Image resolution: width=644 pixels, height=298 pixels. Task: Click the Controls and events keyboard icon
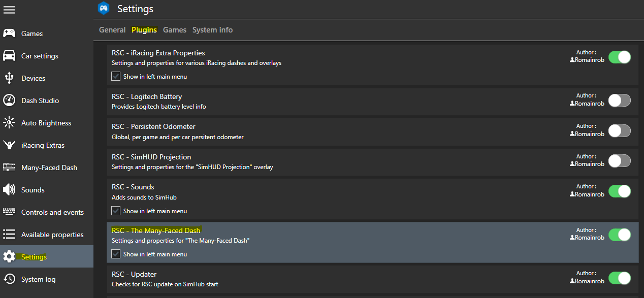tap(9, 212)
